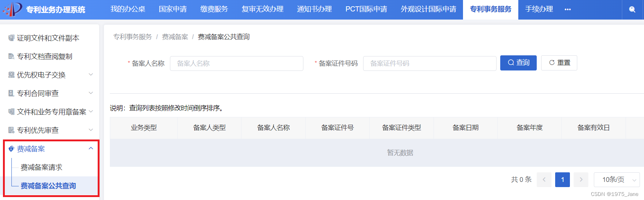The height and width of the screenshot is (200, 644).
Task: Click the 费减备案 shield icon
Action: (11, 149)
